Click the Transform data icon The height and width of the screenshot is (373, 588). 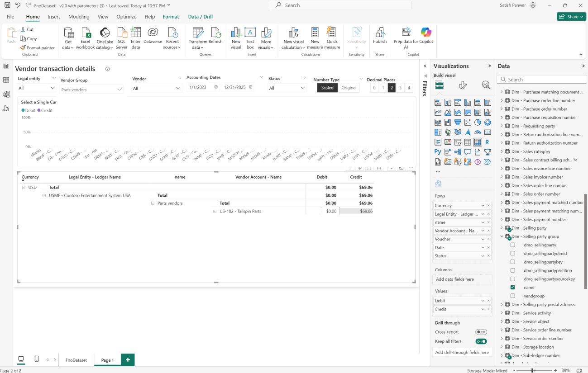click(197, 33)
